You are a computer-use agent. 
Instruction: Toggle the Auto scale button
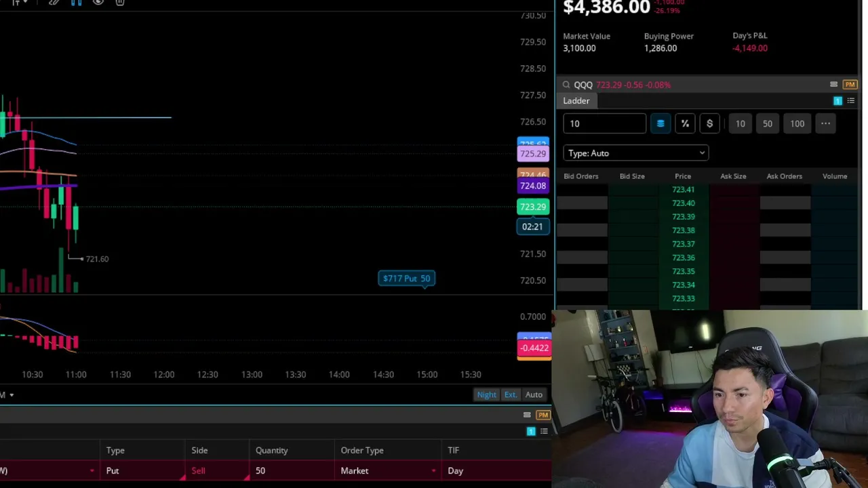[534, 394]
